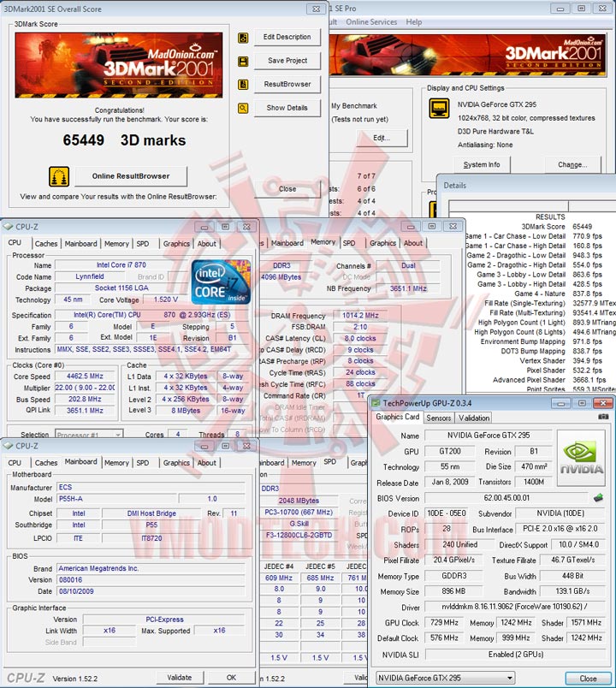The width and height of the screenshot is (616, 688).
Task: Click the Core Speed value 4462.5 MHz
Action: pos(85,377)
